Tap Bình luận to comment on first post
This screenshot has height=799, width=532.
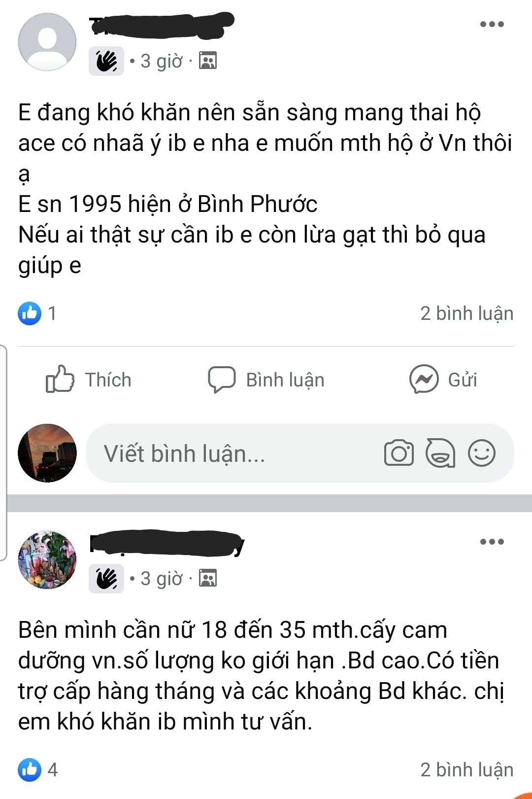click(x=266, y=380)
